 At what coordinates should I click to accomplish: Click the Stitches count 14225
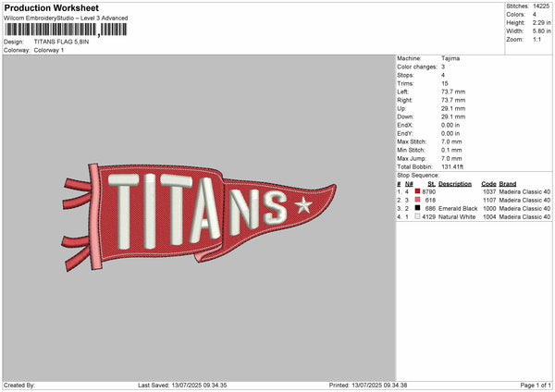543,6
